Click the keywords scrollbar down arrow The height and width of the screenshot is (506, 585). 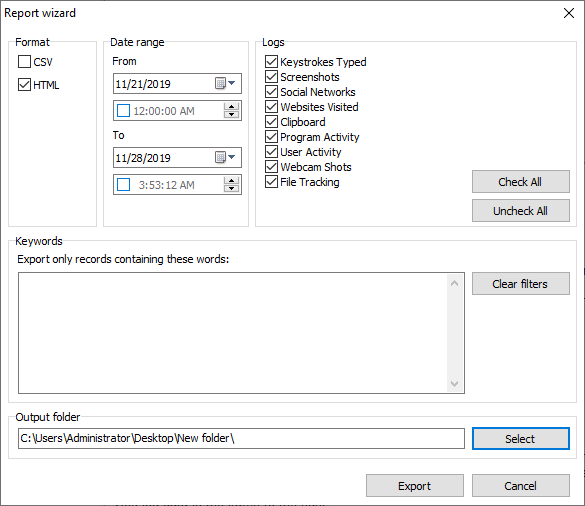(454, 384)
